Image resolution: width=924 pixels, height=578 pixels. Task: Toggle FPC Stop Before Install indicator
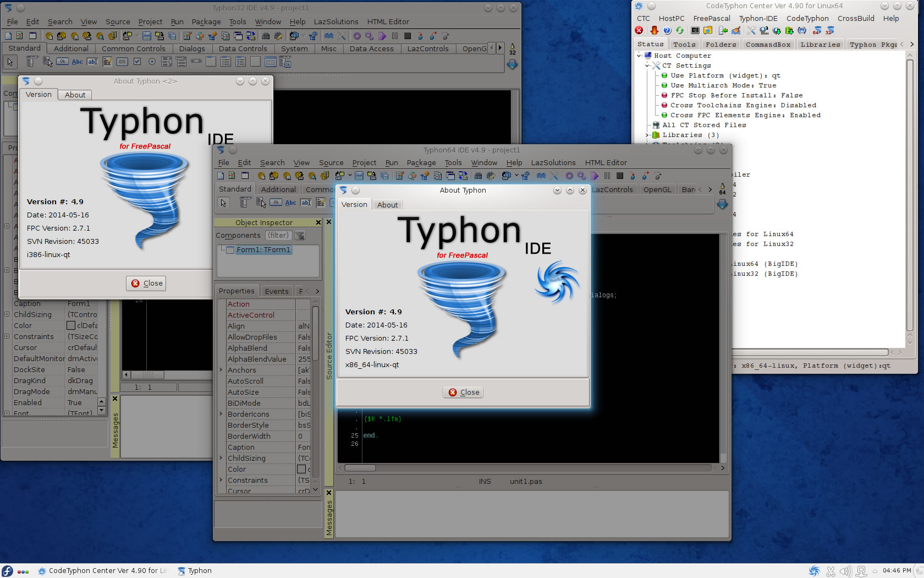click(x=664, y=95)
